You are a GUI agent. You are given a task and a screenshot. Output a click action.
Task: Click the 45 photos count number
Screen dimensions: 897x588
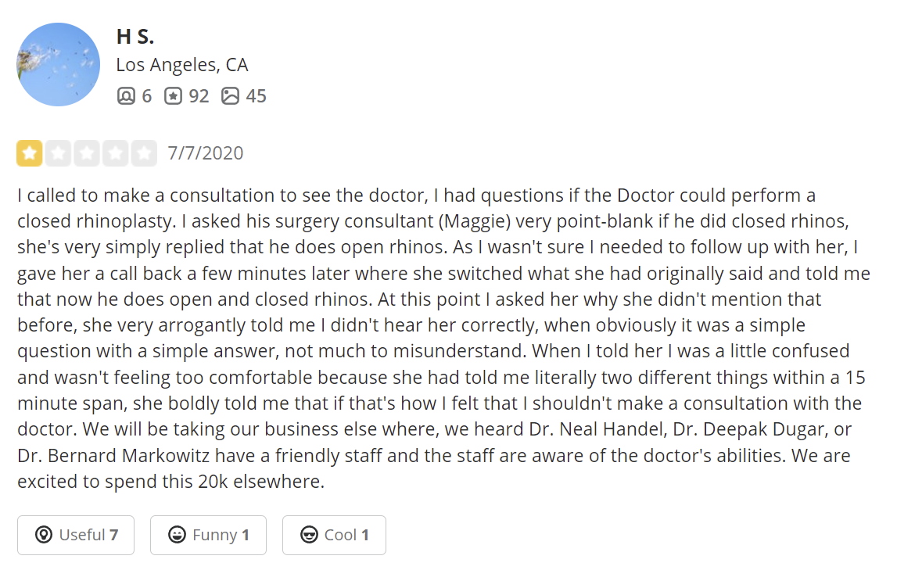point(256,96)
